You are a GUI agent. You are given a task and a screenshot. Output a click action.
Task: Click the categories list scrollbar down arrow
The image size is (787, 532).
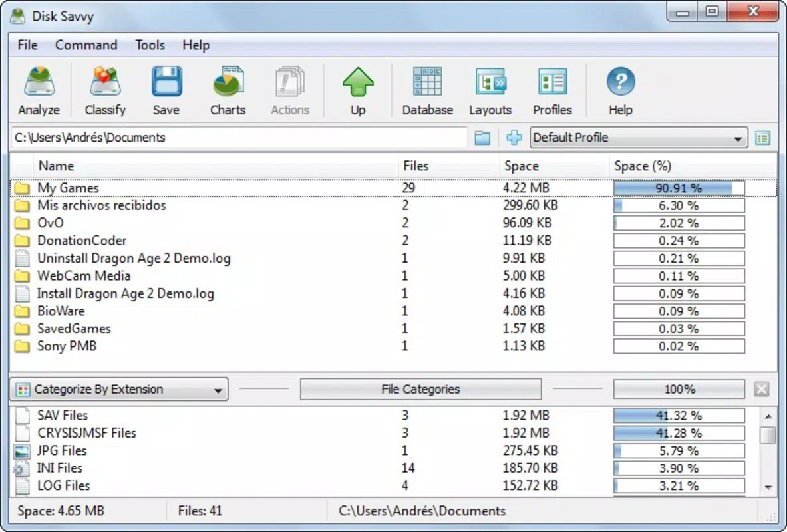coord(768,487)
